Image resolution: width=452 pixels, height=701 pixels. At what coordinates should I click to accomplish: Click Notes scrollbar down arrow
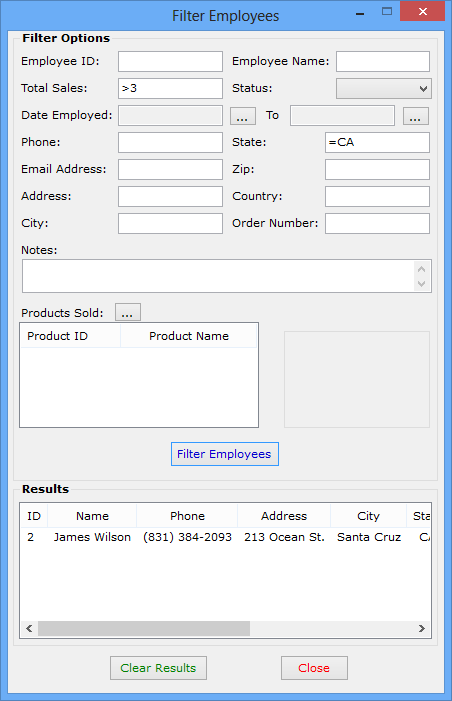421,283
